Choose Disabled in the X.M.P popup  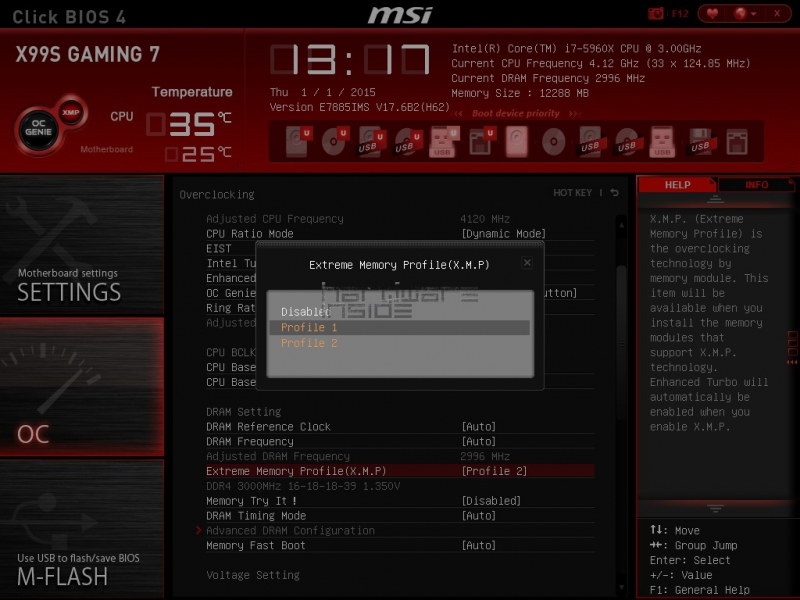coord(399,311)
